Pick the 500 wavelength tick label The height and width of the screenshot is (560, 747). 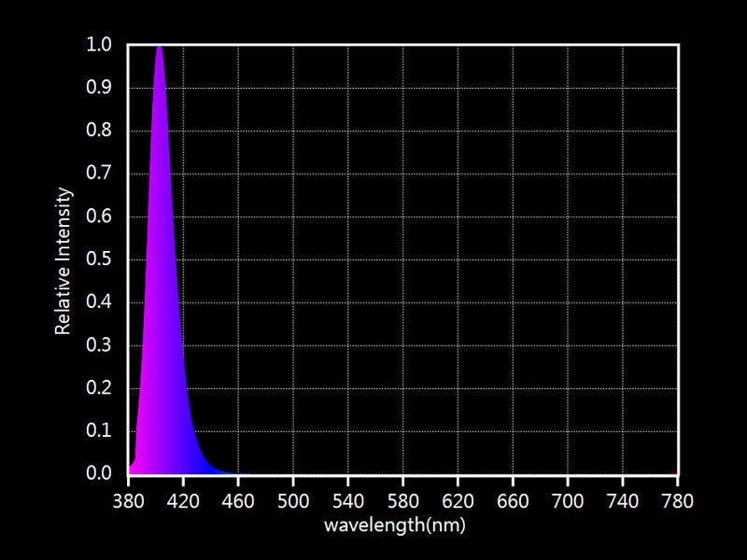point(293,501)
